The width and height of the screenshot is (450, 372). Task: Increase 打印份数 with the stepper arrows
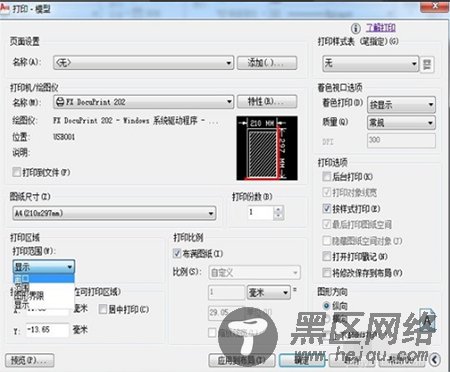pos(278,209)
